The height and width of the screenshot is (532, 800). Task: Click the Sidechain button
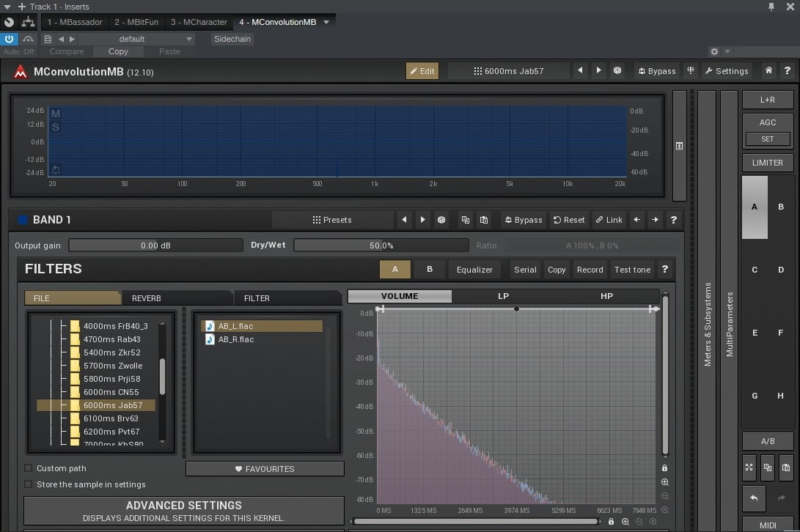point(232,39)
